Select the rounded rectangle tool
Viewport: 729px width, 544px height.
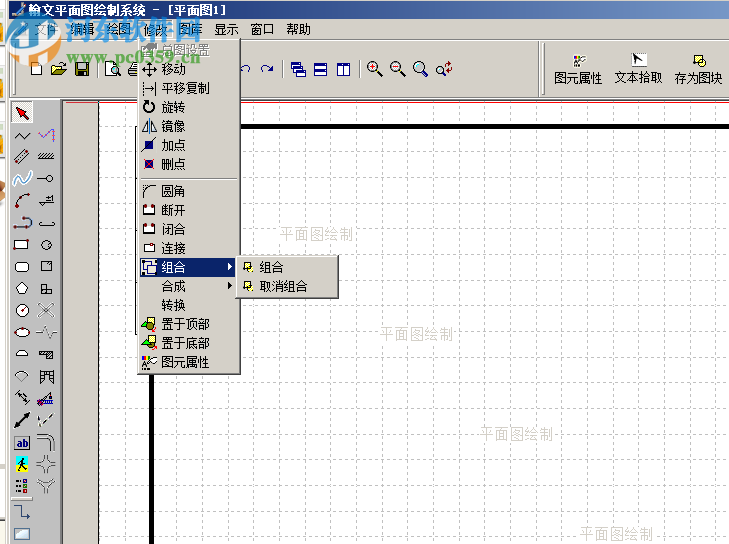22,267
